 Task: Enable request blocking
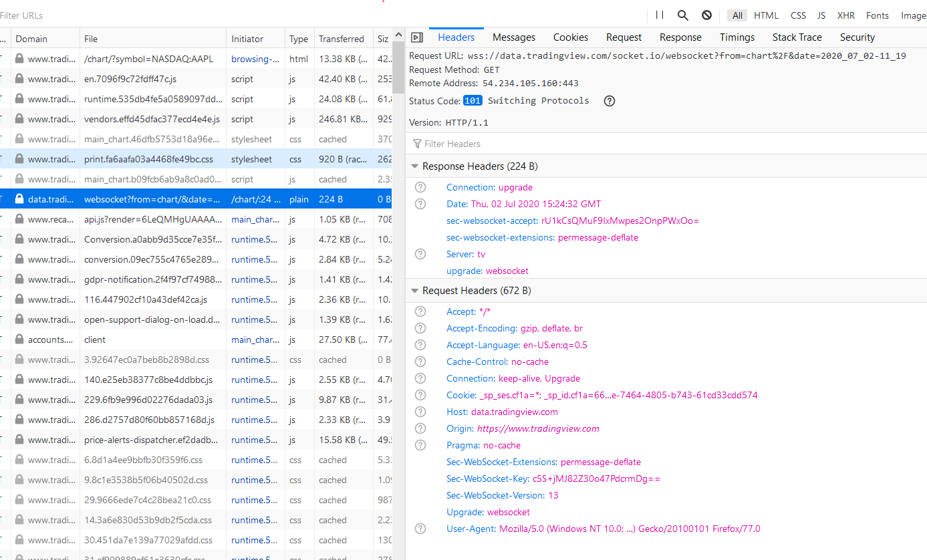coord(706,15)
